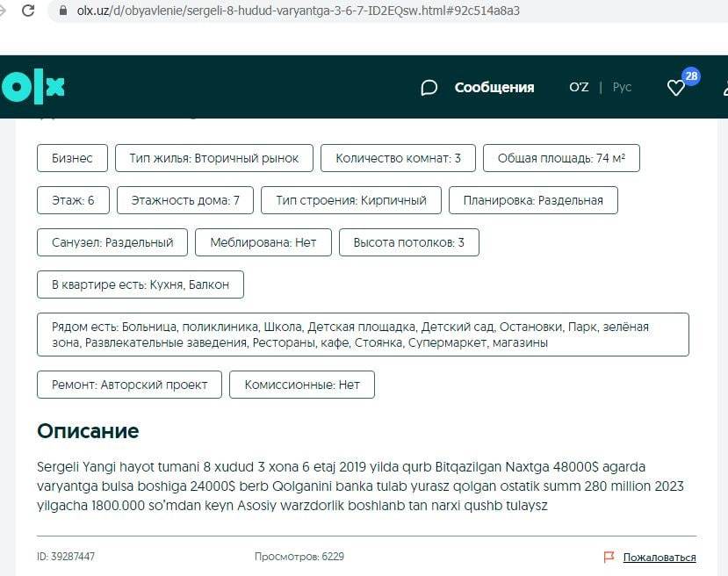Select the Тип жилья: Вторичный рынок tag
Viewport: 728px width, 576px height.
214,158
